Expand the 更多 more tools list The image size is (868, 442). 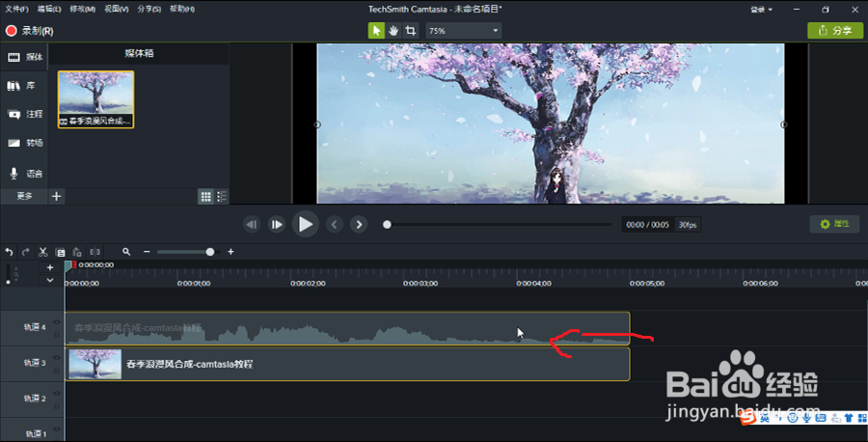[24, 196]
